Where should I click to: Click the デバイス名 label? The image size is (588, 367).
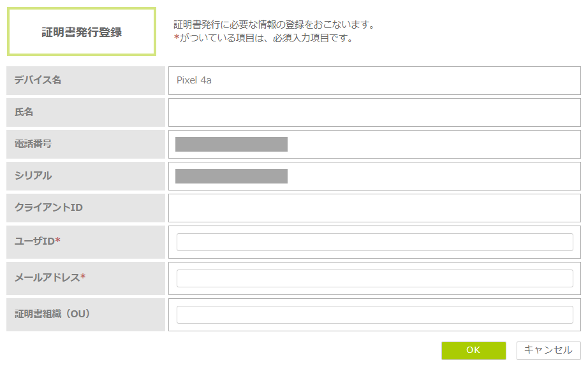click(38, 80)
